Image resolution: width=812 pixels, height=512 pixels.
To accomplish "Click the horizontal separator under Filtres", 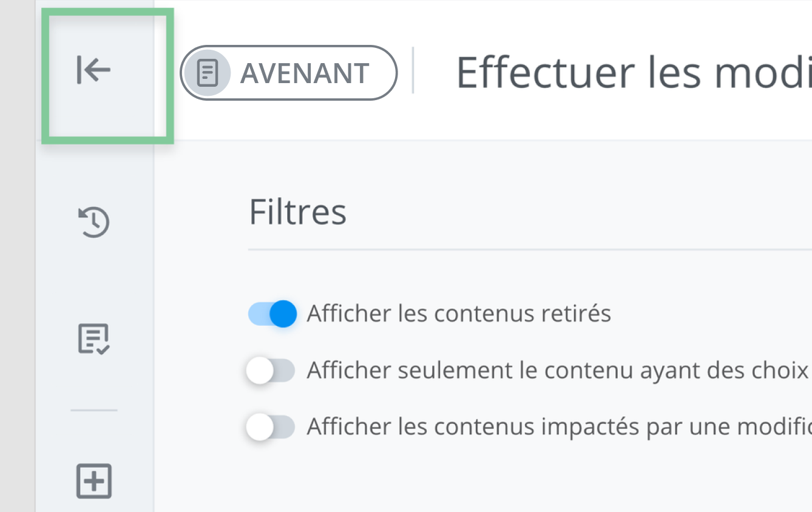I will (528, 249).
